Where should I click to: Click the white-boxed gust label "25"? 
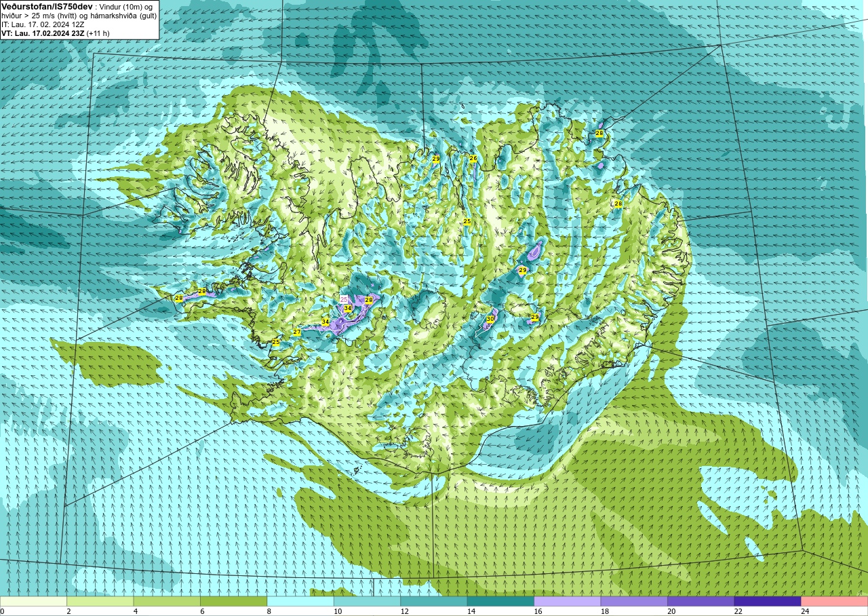(344, 299)
